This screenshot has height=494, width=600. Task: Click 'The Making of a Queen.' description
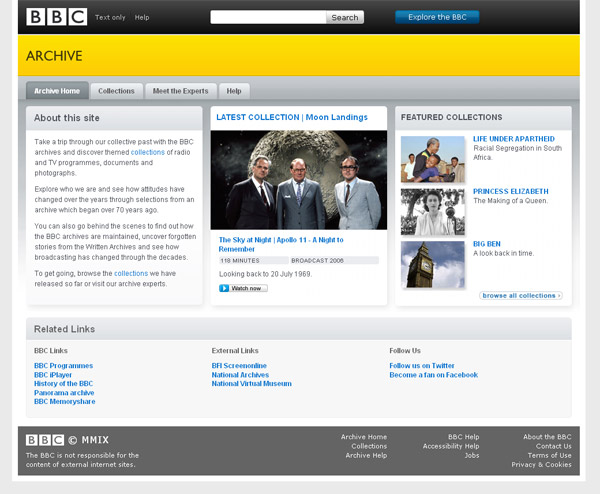point(510,201)
